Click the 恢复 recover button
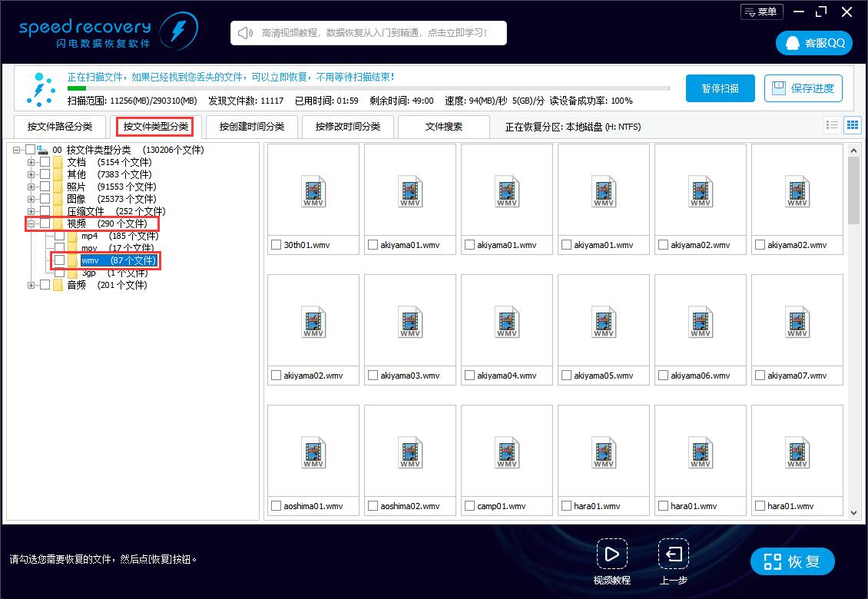 tap(792, 561)
